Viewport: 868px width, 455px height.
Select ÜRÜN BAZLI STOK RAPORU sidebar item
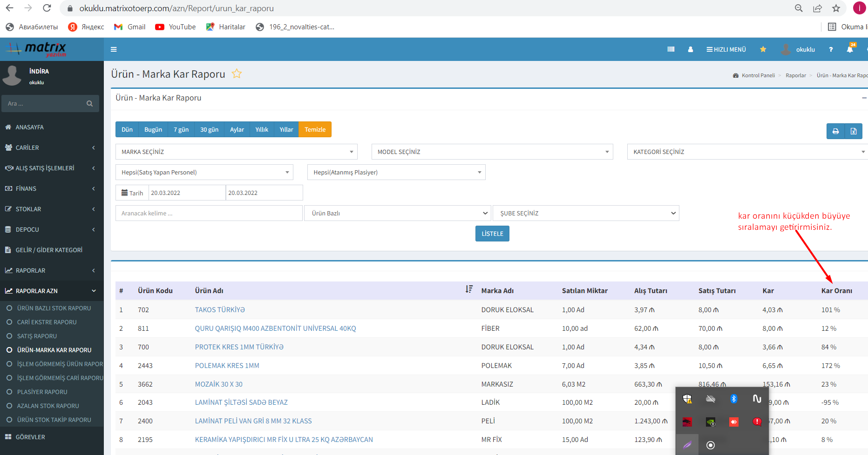tap(54, 308)
